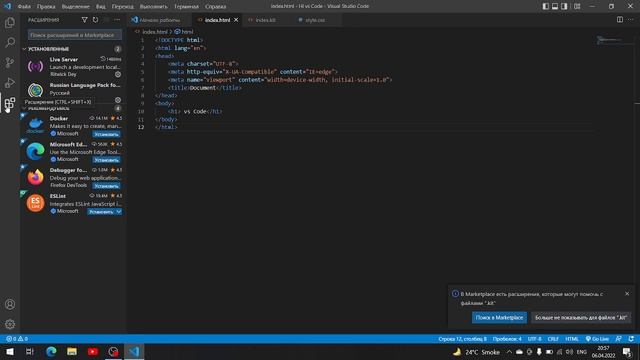
Task: Open the ESLint extension entry
Action: (x=73, y=203)
